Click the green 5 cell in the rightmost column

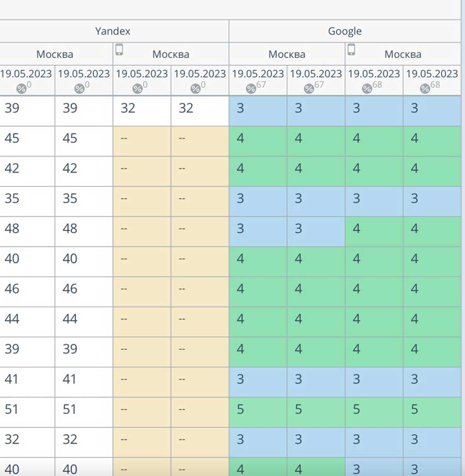[x=414, y=409]
